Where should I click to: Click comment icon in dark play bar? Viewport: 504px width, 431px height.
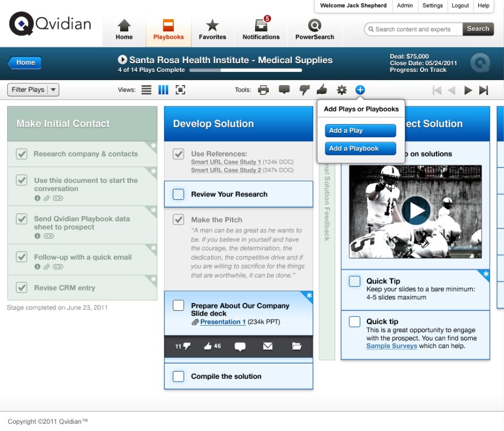(x=240, y=346)
